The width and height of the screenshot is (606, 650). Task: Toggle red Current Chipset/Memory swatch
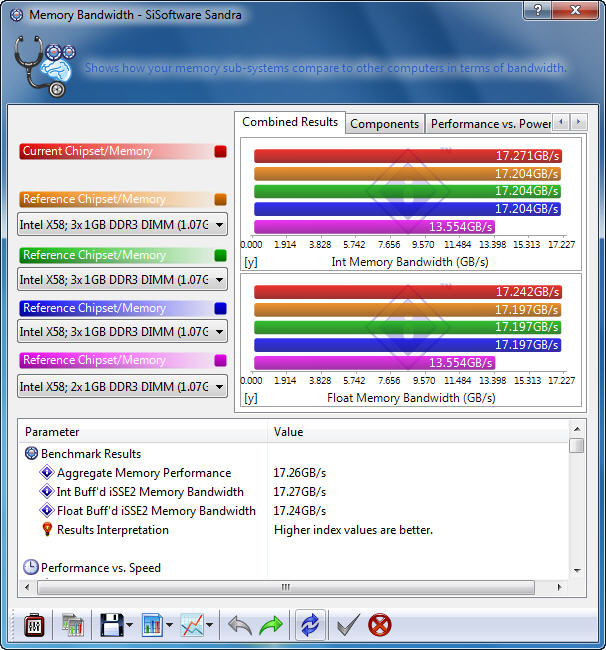point(221,151)
